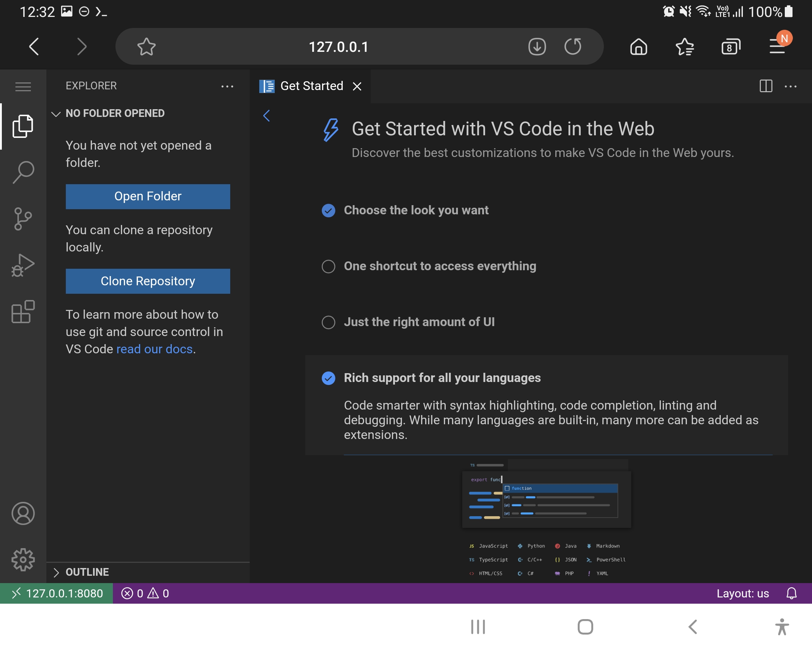Tap the accessibility shortcut button

click(x=781, y=626)
